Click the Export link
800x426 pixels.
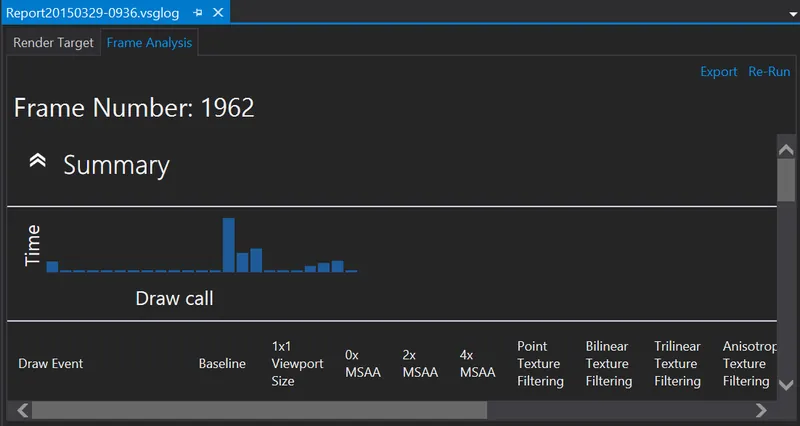coord(718,72)
